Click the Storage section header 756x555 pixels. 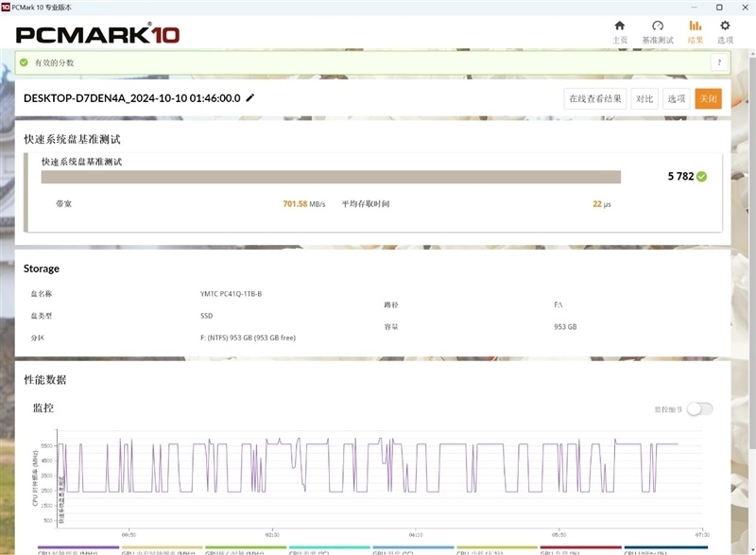(43, 269)
